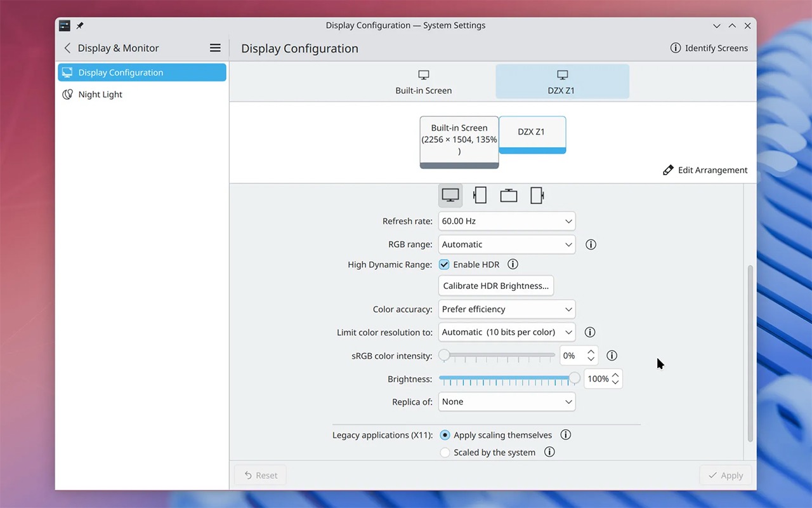This screenshot has width=812, height=508.
Task: Click the vertical scrollbar of the settings panel
Action: [750, 354]
